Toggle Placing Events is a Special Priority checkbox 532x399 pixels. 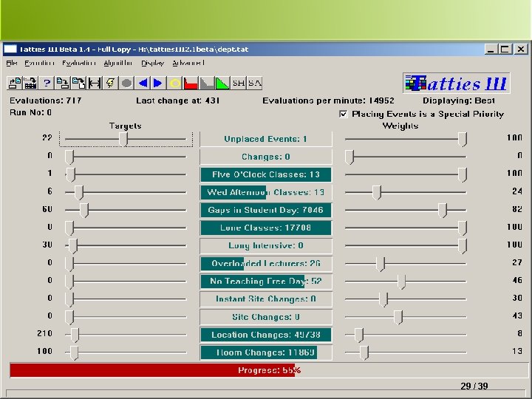tap(343, 114)
